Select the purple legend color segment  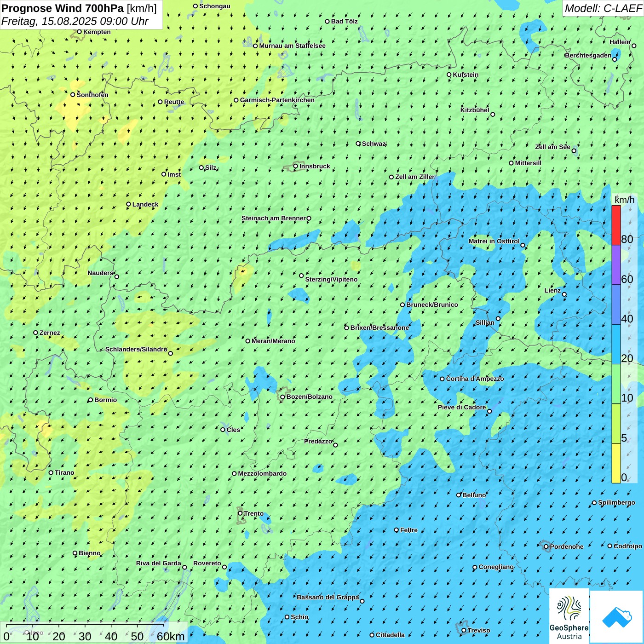click(616, 265)
